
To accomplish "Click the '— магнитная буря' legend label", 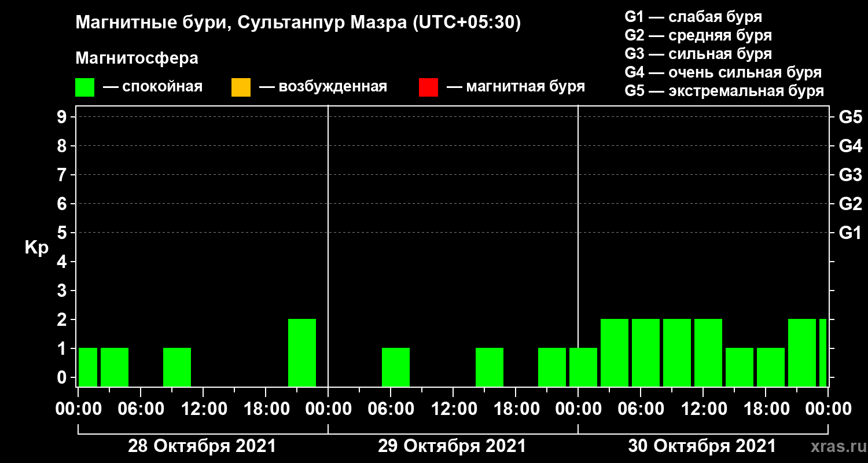I will click(x=516, y=87).
